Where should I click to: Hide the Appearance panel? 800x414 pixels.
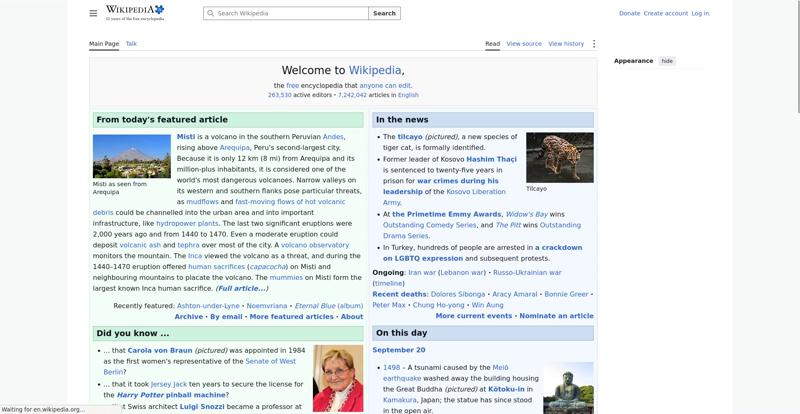pos(667,61)
